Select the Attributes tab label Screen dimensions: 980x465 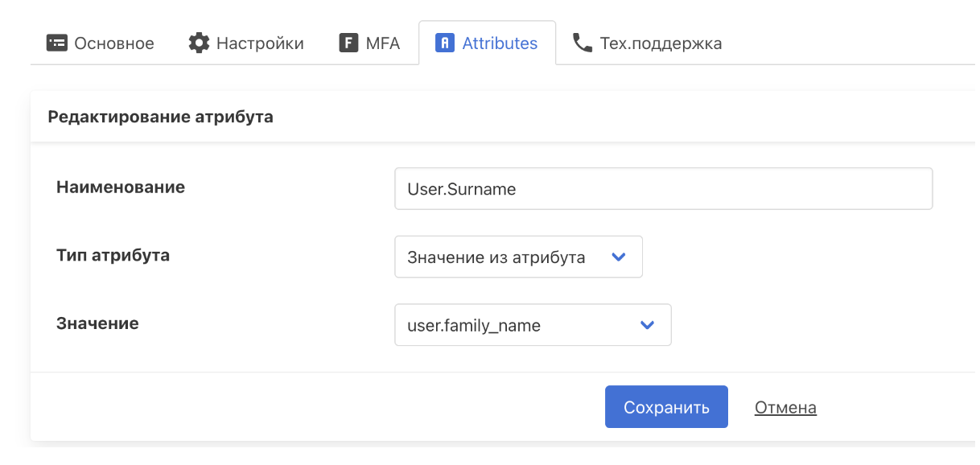500,43
